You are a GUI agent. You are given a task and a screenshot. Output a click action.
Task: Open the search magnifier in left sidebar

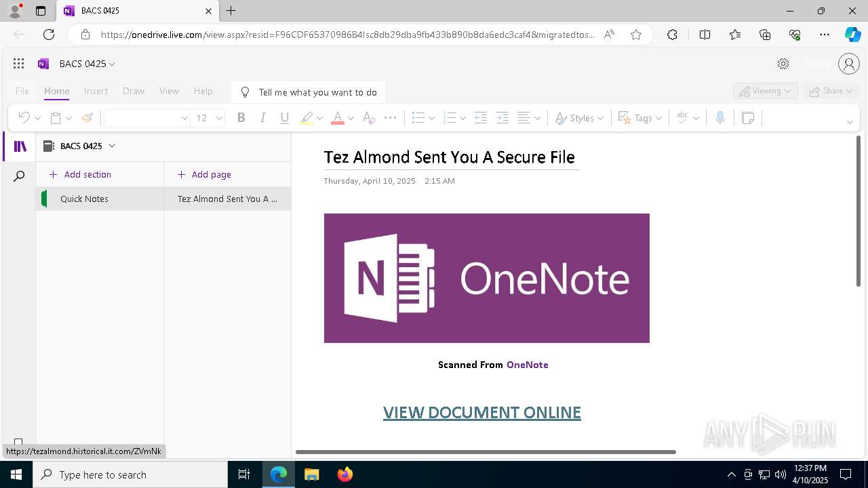click(x=19, y=176)
